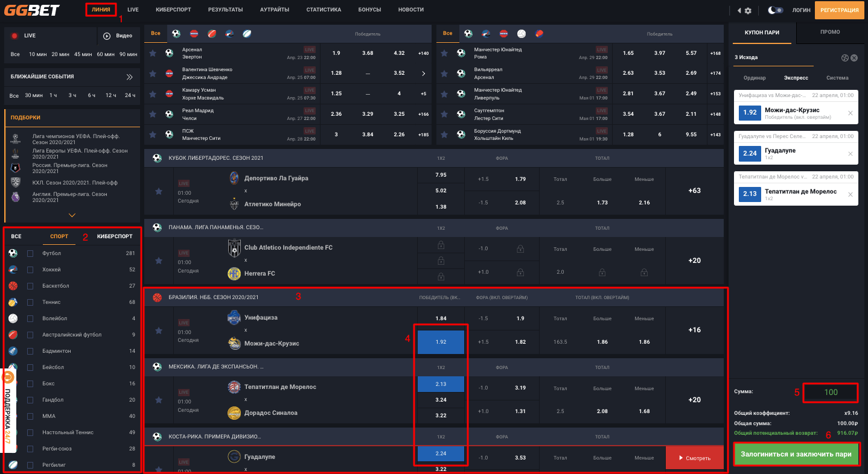The image size is (868, 474).
Task: Star the ПСЖ vs Манчестер Сити match
Action: [x=153, y=135]
